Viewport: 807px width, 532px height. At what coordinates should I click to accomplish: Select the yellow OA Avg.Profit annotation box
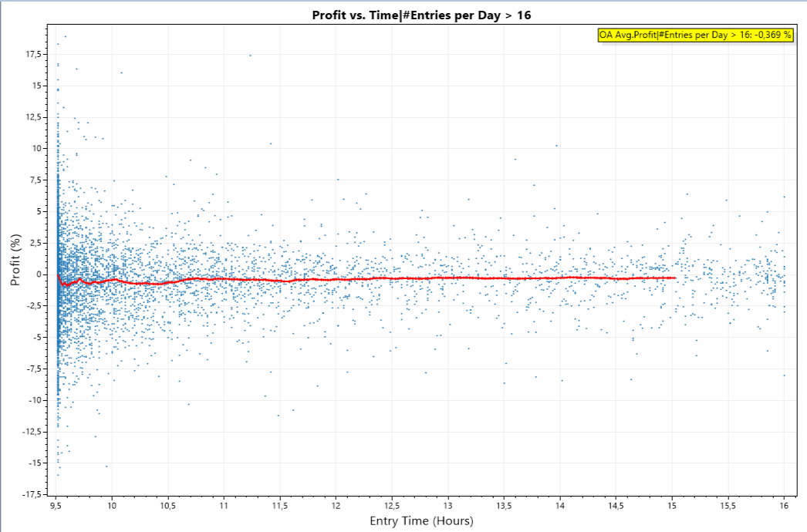point(694,35)
